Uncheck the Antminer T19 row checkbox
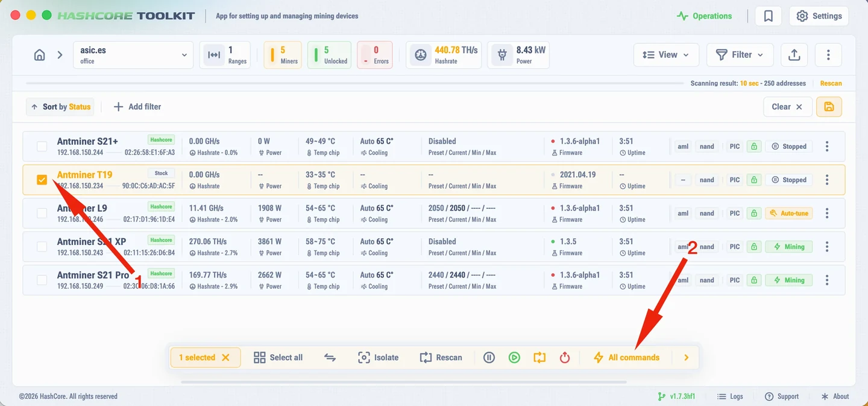The image size is (868, 406). point(42,180)
